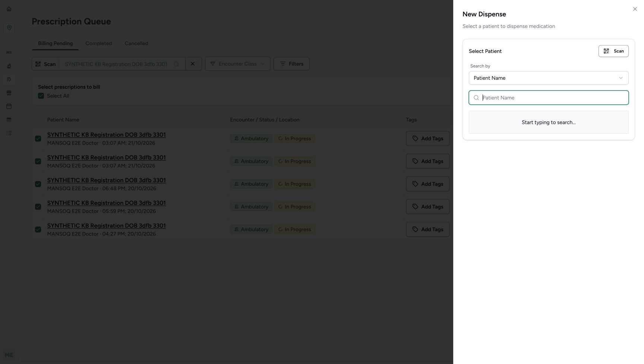Switch to the Completed tab
The image size is (644, 364).
(99, 43)
